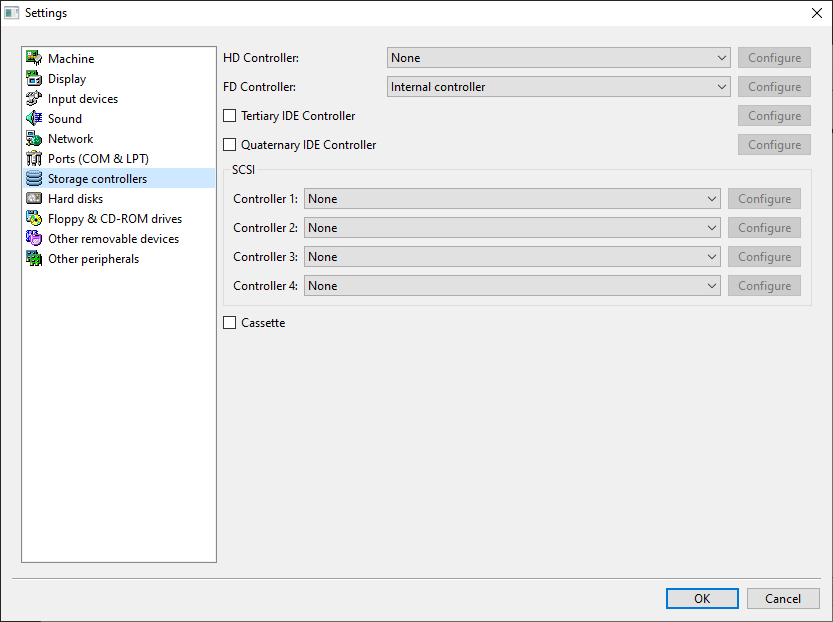
Task: Open SCSI Controller 1 dropdown
Action: coord(512,199)
